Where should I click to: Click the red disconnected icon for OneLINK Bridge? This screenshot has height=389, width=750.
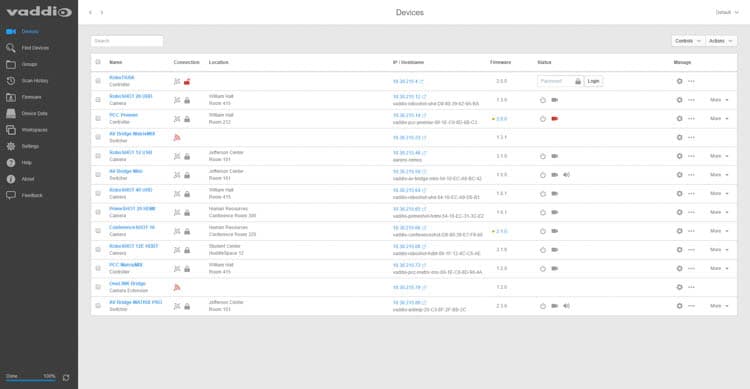177,288
